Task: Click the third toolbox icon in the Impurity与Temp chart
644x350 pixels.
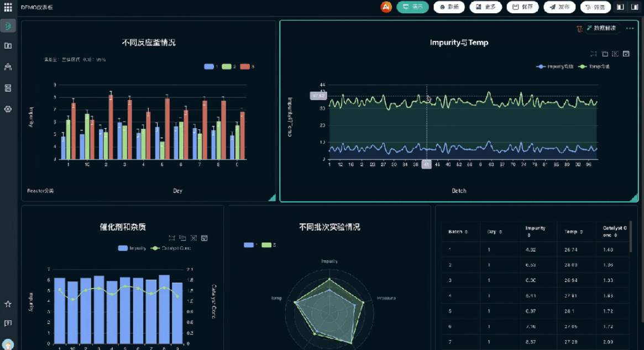Action: coord(615,54)
